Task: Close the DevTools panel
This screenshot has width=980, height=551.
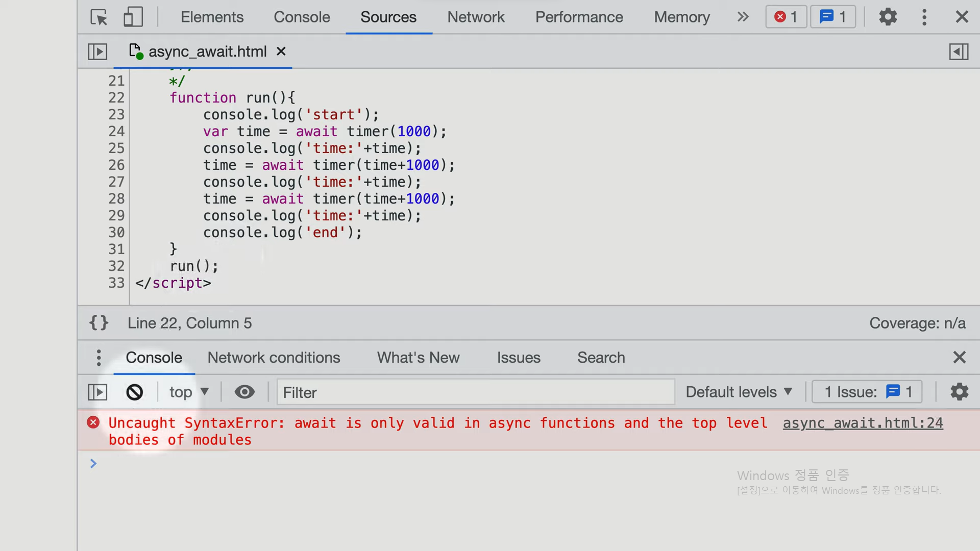Action: (x=962, y=17)
